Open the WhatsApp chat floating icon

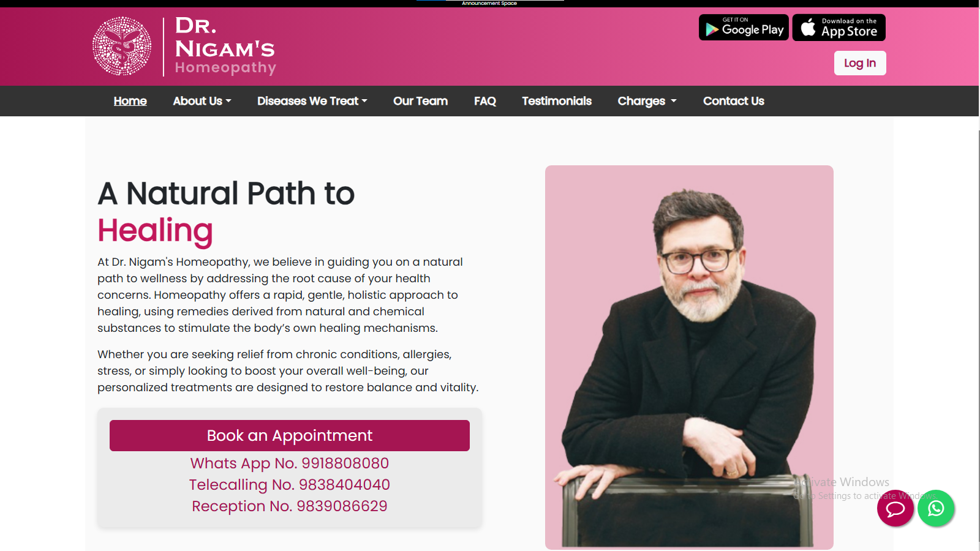coord(936,508)
